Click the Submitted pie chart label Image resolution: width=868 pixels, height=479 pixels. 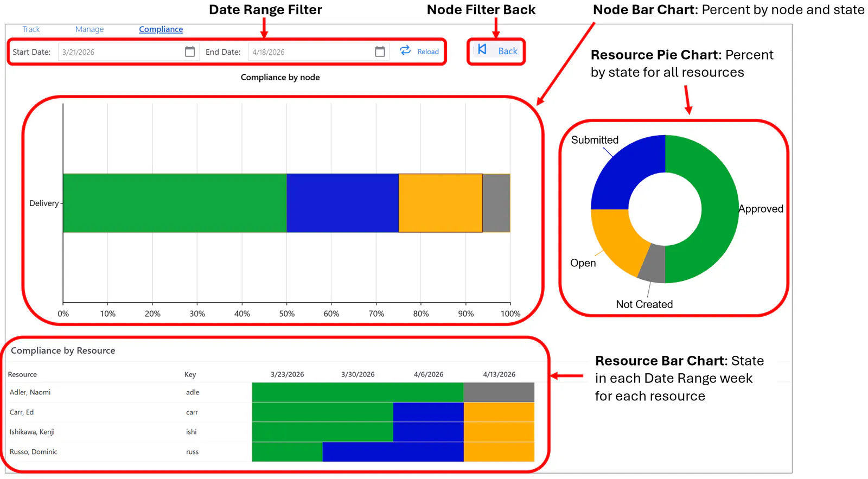coord(595,140)
